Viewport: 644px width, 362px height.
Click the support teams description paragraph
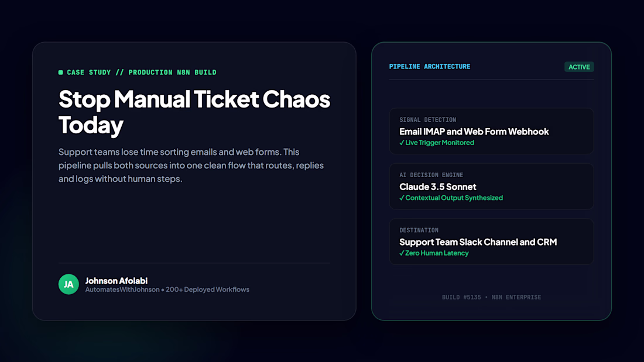(191, 166)
